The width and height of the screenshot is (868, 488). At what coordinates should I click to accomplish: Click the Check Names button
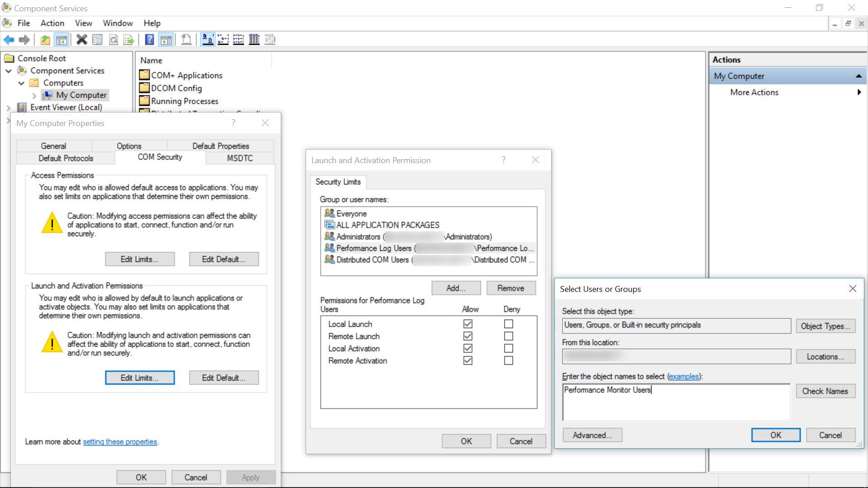[825, 391]
